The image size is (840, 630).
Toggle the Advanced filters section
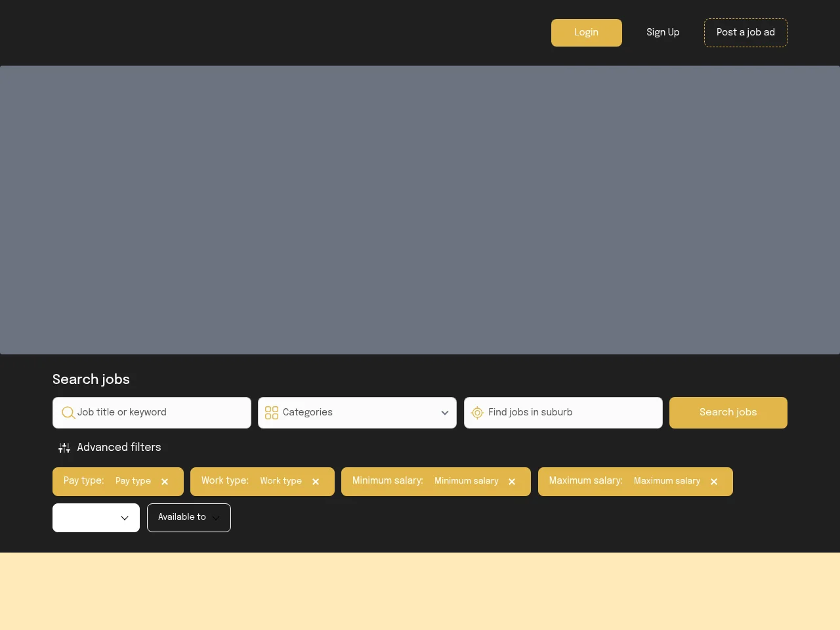tap(110, 448)
